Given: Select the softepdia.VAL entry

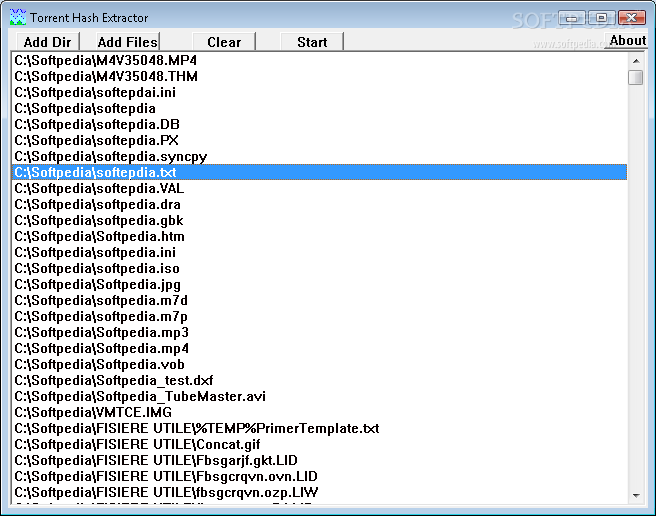Looking at the screenshot, I should point(319,188).
